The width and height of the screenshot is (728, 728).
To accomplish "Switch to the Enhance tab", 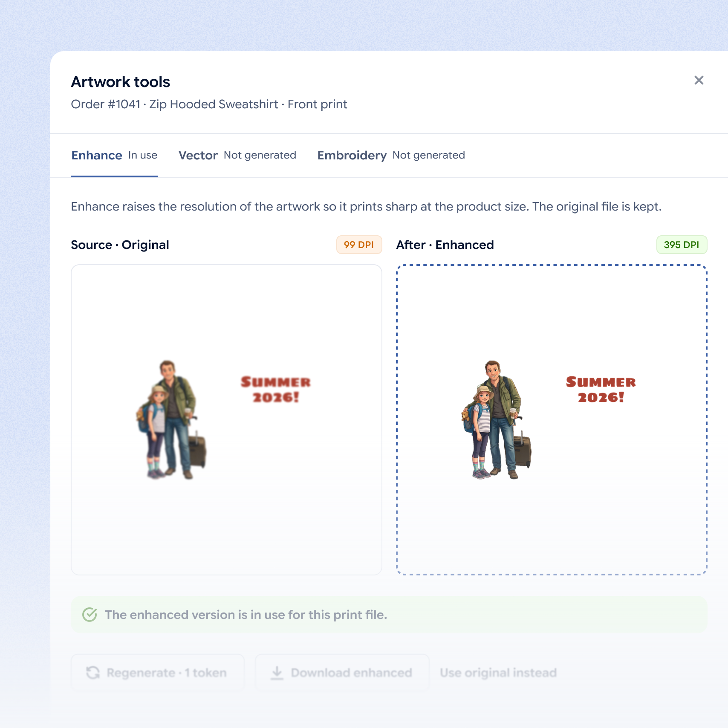I will pyautogui.click(x=114, y=155).
